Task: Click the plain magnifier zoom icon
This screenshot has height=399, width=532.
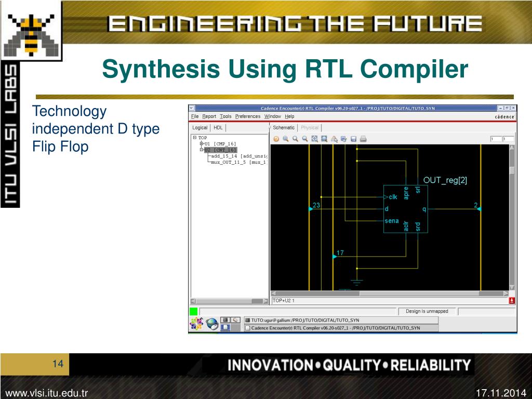Action: [296, 139]
